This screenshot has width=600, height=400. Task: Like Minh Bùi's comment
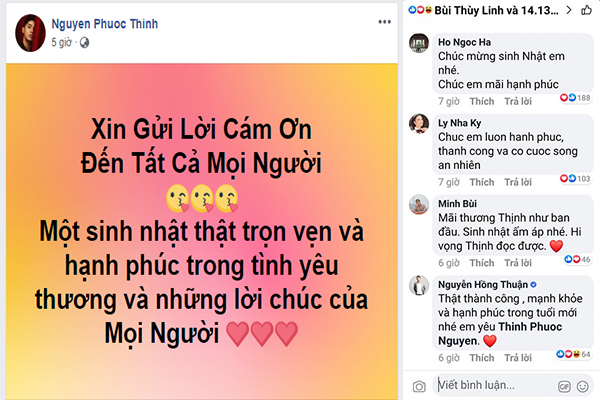tap(482, 263)
